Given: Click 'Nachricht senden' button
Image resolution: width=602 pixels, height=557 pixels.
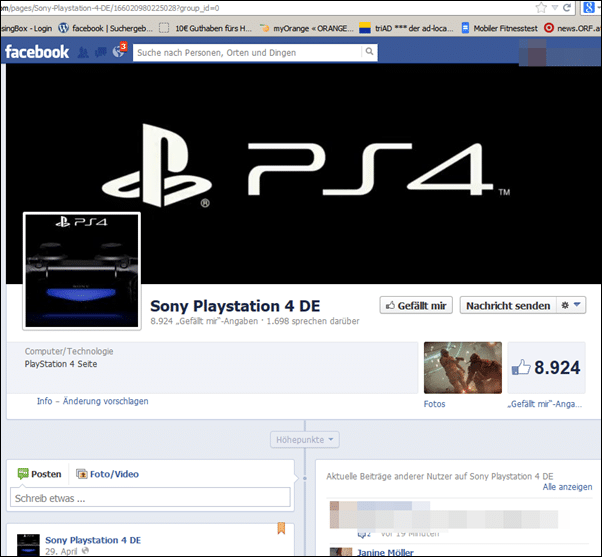Looking at the screenshot, I should [508, 306].
